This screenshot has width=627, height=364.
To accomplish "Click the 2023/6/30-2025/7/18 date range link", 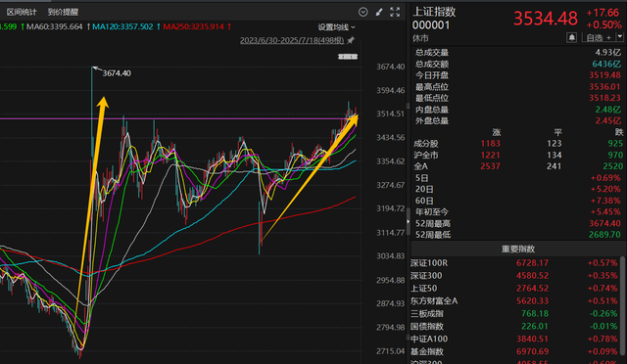I will (x=292, y=40).
